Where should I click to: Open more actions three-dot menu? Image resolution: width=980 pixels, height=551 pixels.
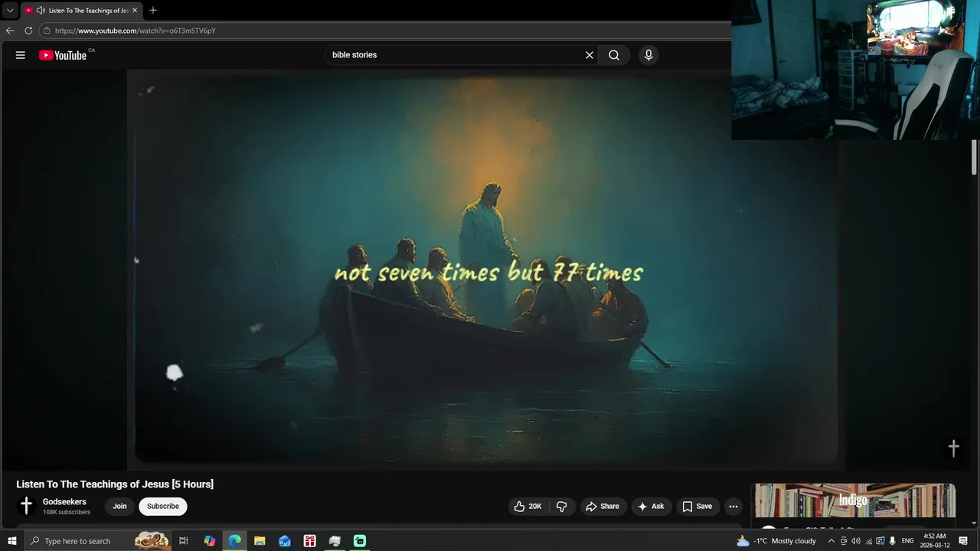point(733,507)
